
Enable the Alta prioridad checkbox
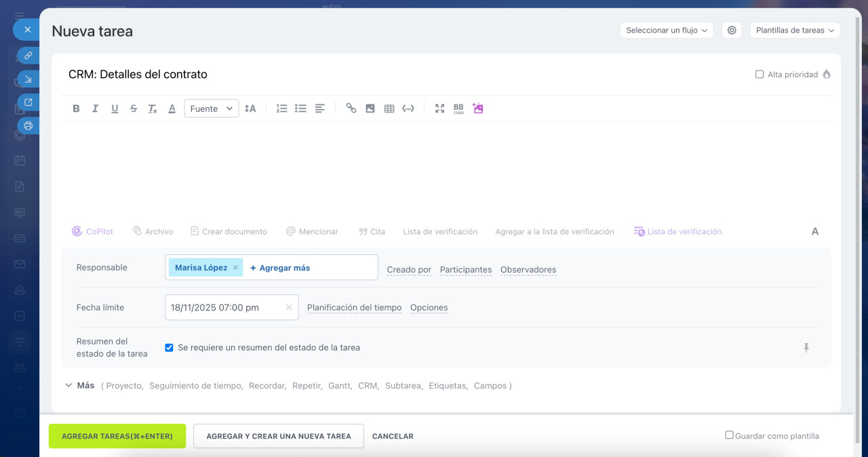coord(759,75)
